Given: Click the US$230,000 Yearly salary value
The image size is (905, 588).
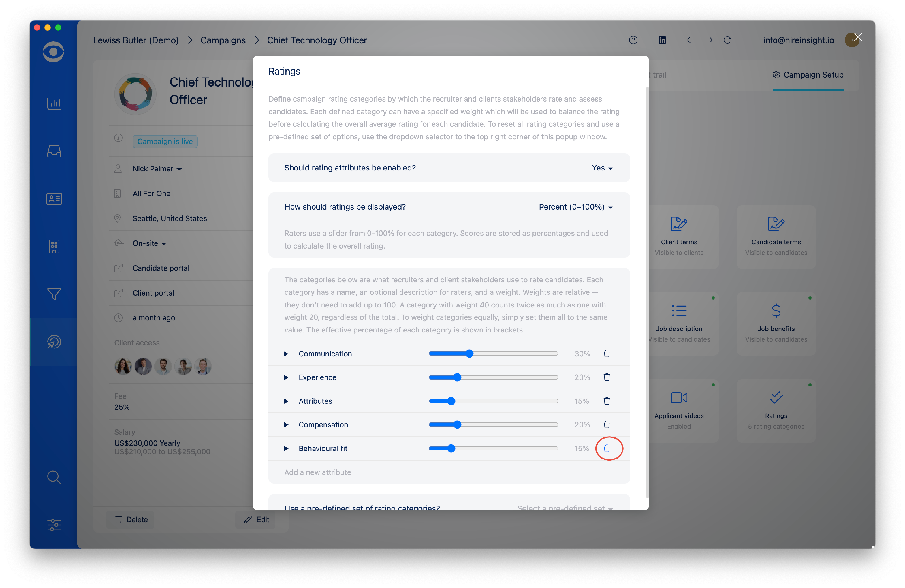Looking at the screenshot, I should click(147, 443).
